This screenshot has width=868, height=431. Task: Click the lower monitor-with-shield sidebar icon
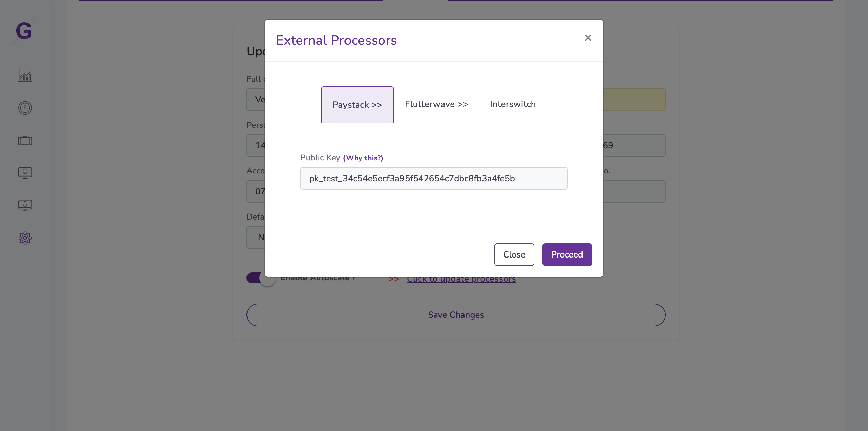(25, 205)
